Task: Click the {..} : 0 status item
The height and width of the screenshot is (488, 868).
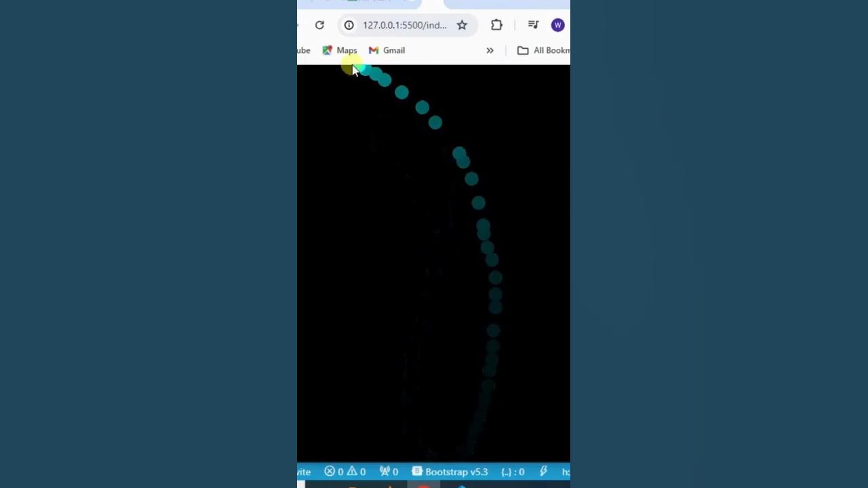Action: click(513, 472)
